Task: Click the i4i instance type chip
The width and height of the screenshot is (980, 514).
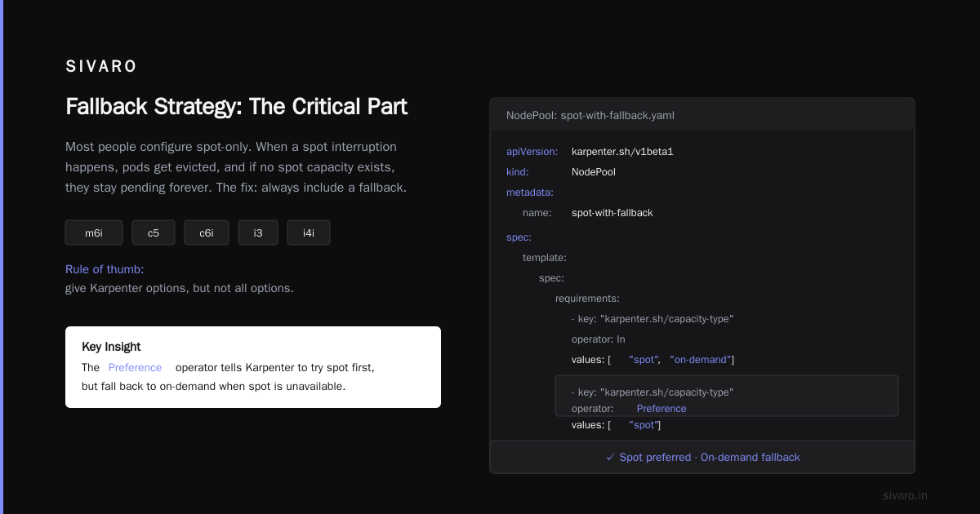Action: click(x=309, y=233)
